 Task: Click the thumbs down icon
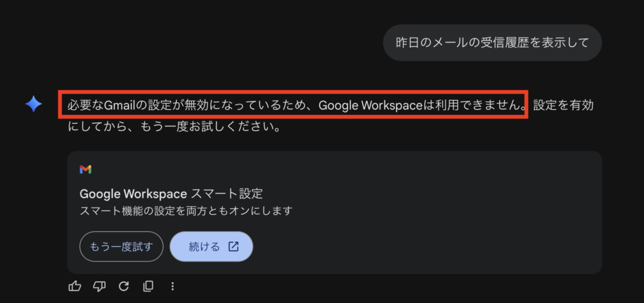click(x=99, y=286)
